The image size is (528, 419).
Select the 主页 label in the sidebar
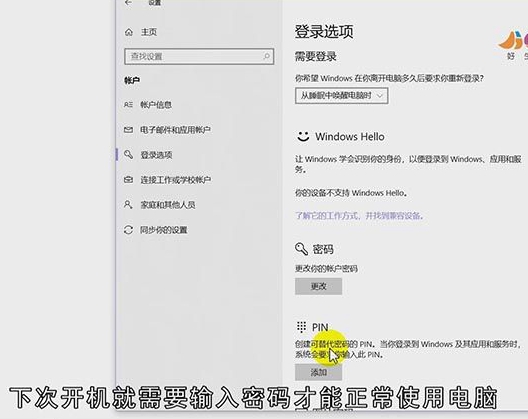pyautogui.click(x=149, y=32)
